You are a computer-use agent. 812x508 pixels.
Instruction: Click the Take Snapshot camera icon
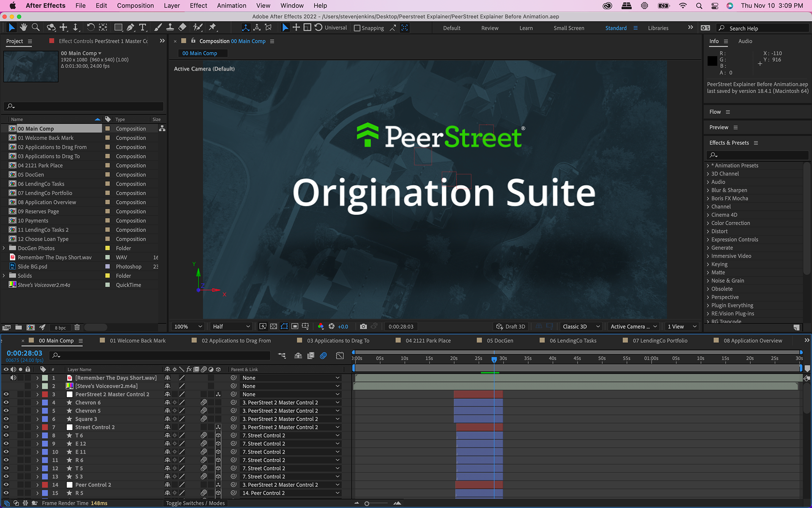(x=363, y=326)
